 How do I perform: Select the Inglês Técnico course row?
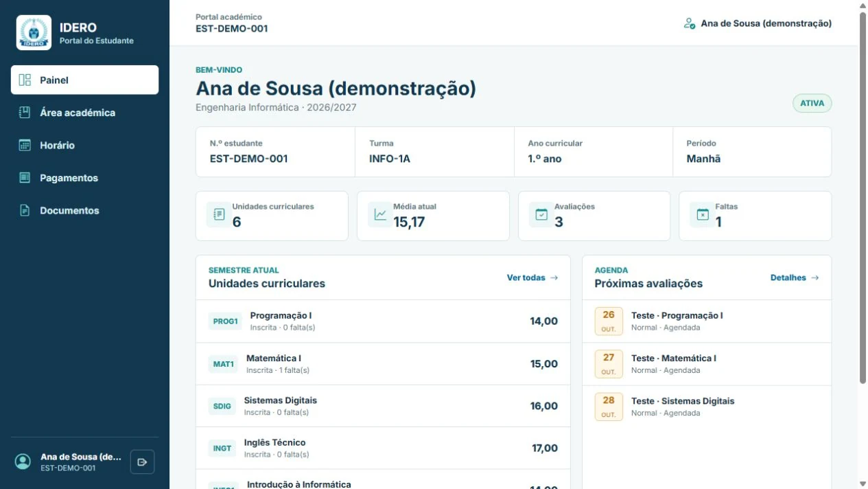coord(383,448)
